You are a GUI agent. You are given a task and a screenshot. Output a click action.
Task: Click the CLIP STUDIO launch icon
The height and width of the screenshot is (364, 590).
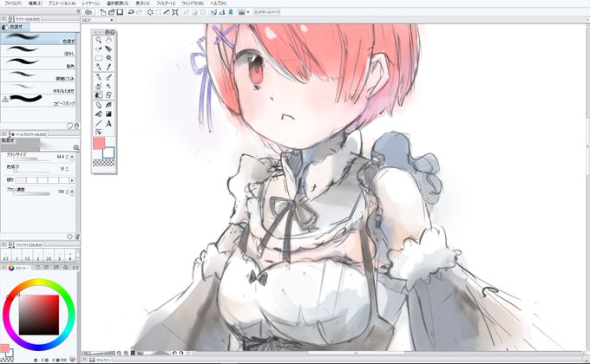[88, 12]
